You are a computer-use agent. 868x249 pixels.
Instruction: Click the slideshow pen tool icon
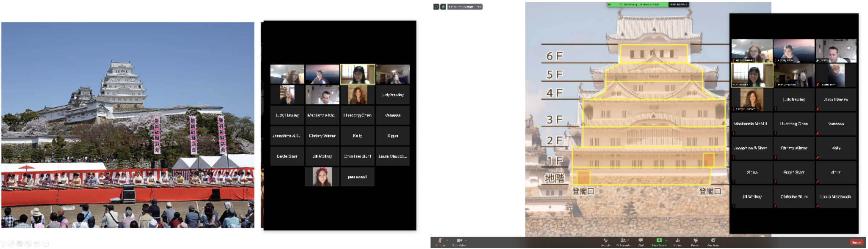11,244
